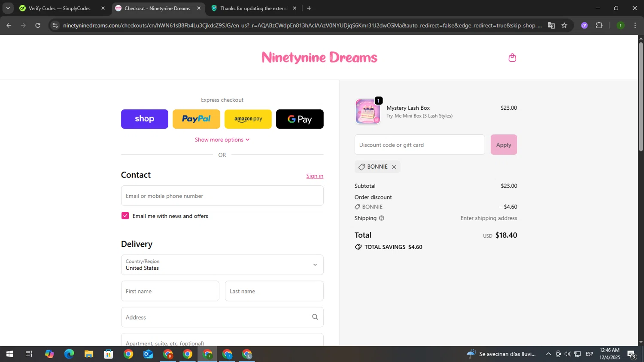Focus the Email or mobile phone number field
Screen dimensions: 644x362
pos(222,196)
